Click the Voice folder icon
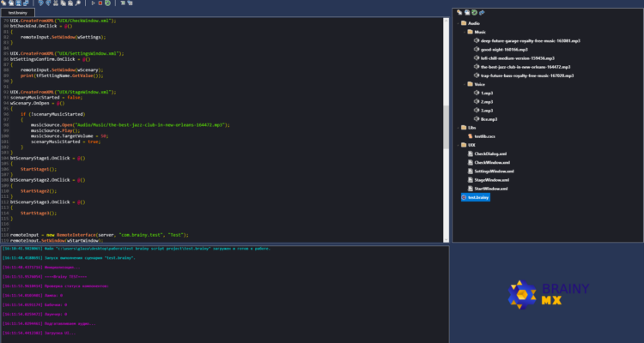Screen dimensions: 644x343 click(x=471, y=84)
